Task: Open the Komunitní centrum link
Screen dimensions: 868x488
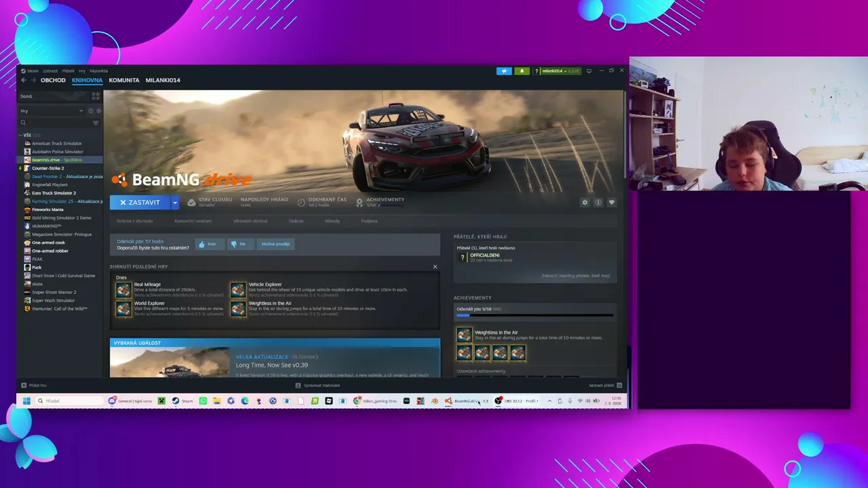Action: 193,221
